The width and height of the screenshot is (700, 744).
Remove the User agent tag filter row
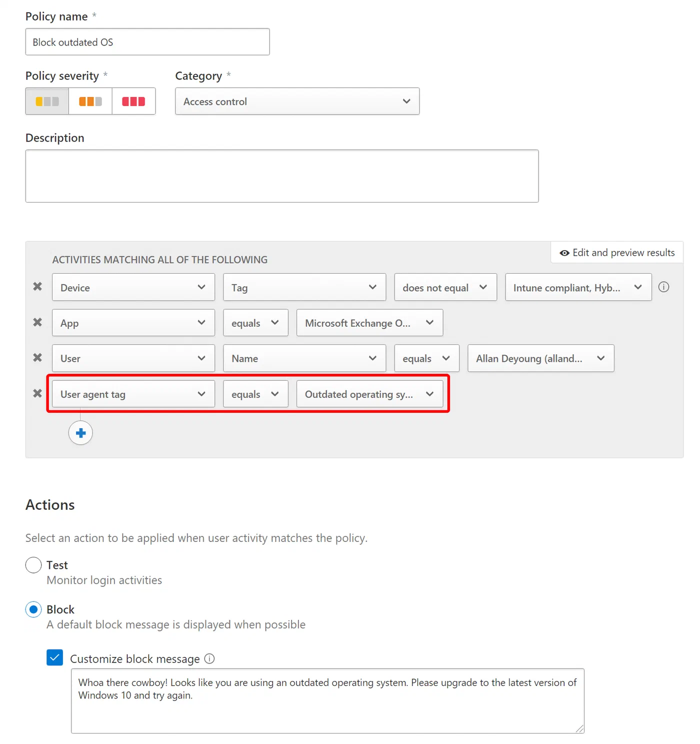(37, 394)
